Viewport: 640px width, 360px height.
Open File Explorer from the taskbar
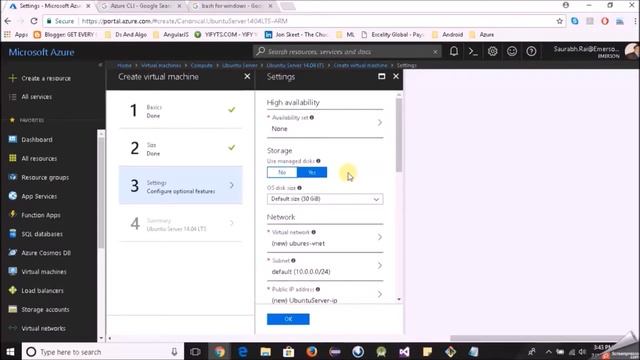click(x=265, y=351)
